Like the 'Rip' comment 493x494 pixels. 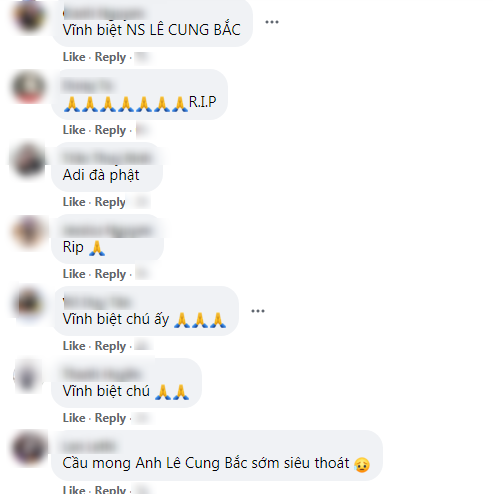pos(74,274)
